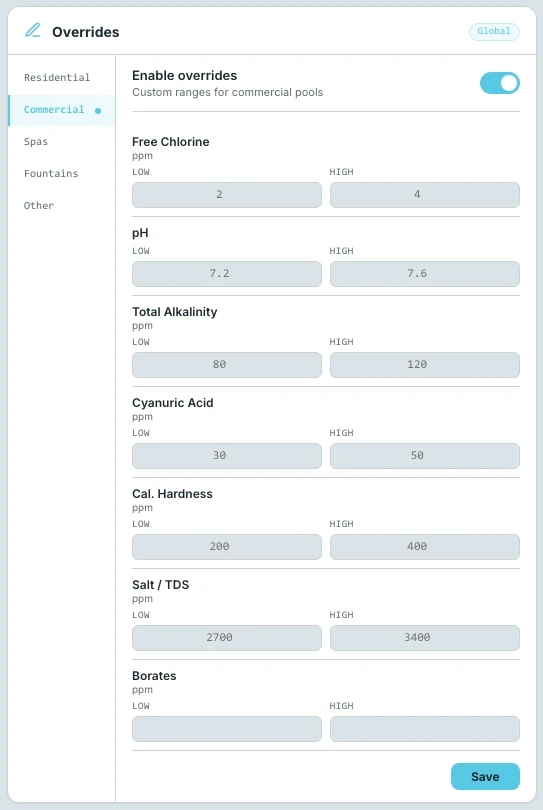Click the blue dot indicator next to Commercial

tap(98, 111)
